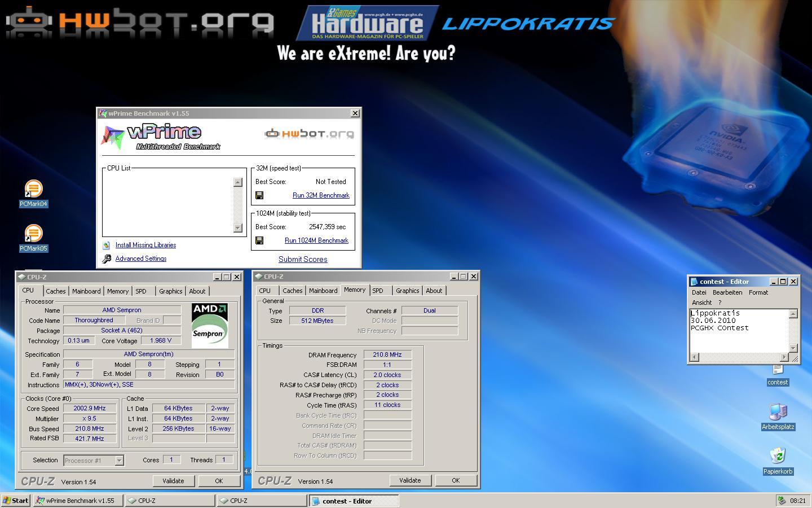812x508 pixels.
Task: Click OK in left CPU-Z window
Action: pos(219,481)
